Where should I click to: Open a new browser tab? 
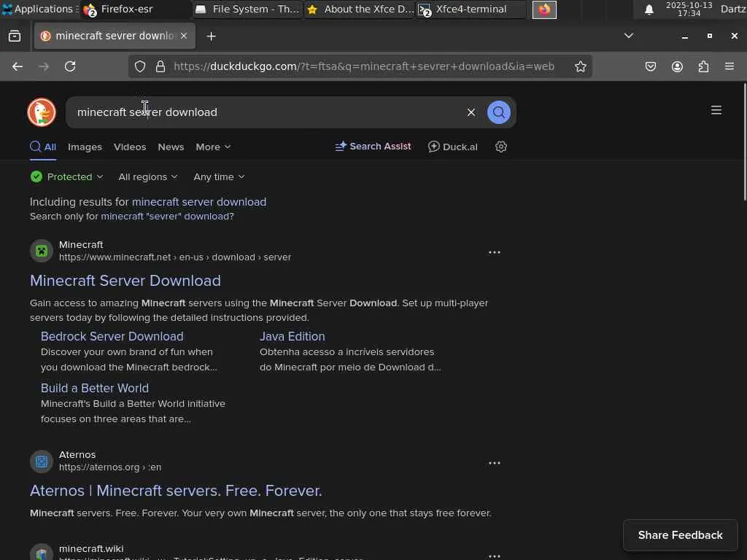211,36
